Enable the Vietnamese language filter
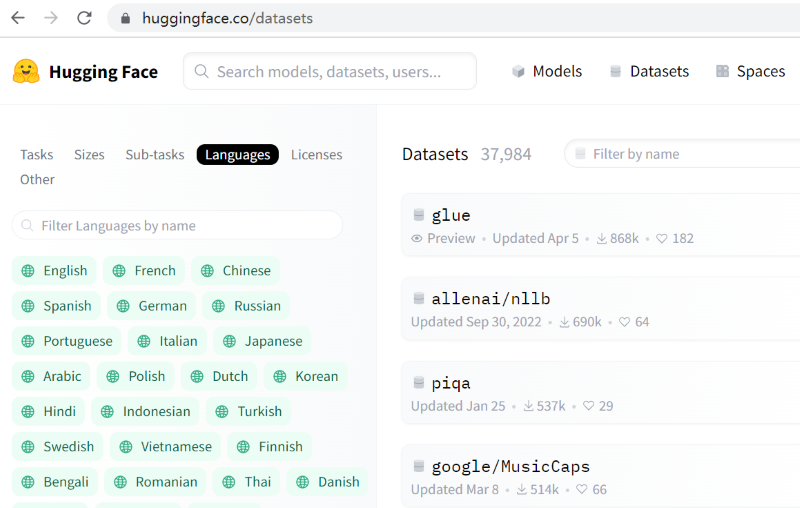The height and width of the screenshot is (508, 800). tap(165, 447)
